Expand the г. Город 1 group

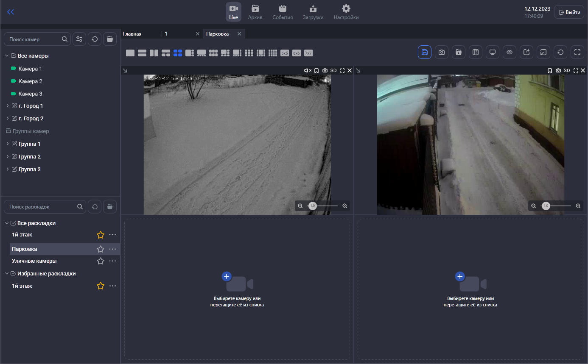click(8, 106)
